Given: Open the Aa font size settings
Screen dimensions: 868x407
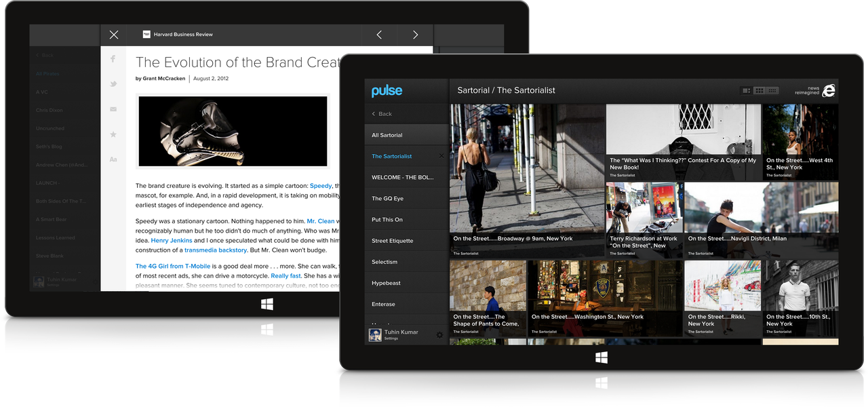Looking at the screenshot, I should [x=113, y=159].
